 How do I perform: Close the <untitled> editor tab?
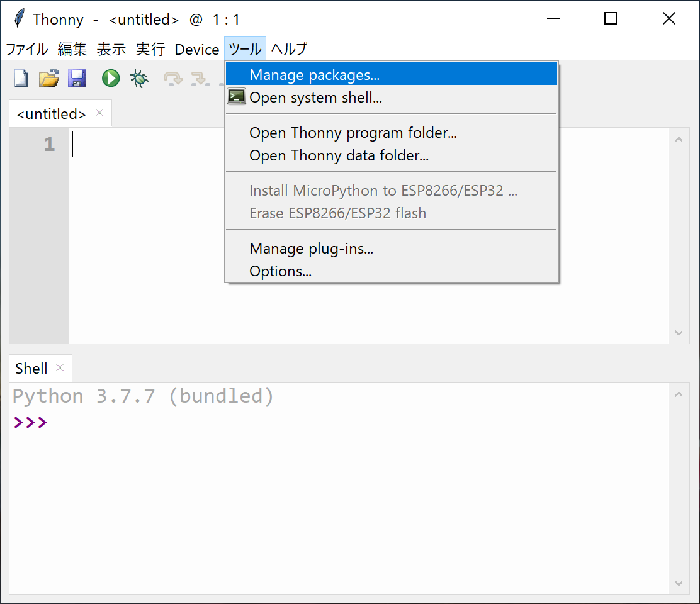click(x=99, y=113)
